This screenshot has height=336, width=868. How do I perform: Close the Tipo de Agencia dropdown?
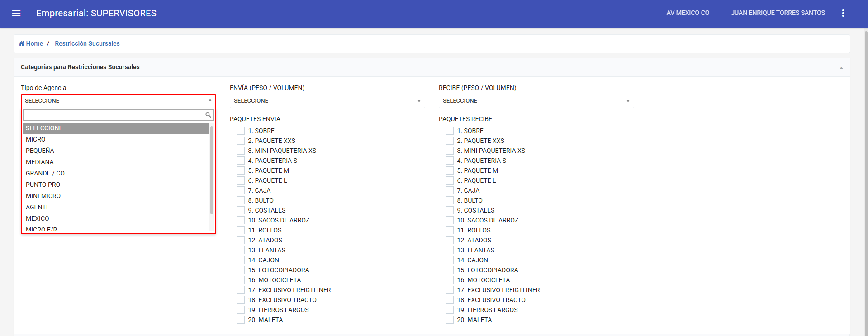point(118,100)
